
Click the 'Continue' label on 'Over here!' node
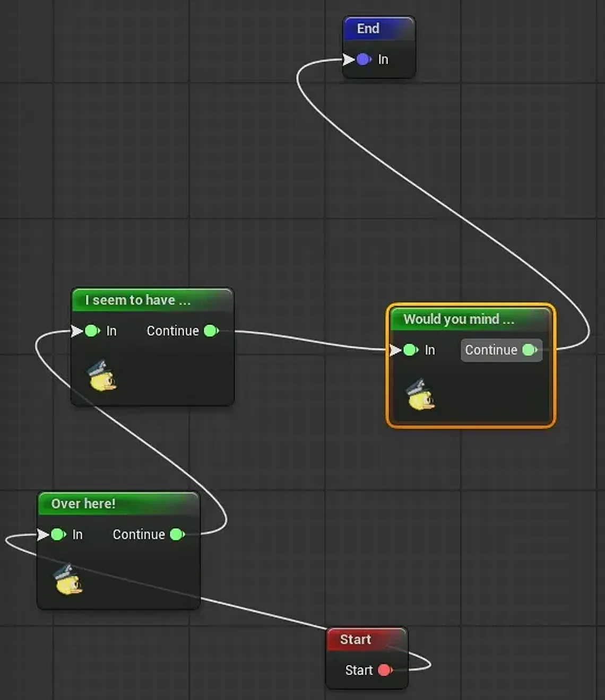tap(139, 535)
